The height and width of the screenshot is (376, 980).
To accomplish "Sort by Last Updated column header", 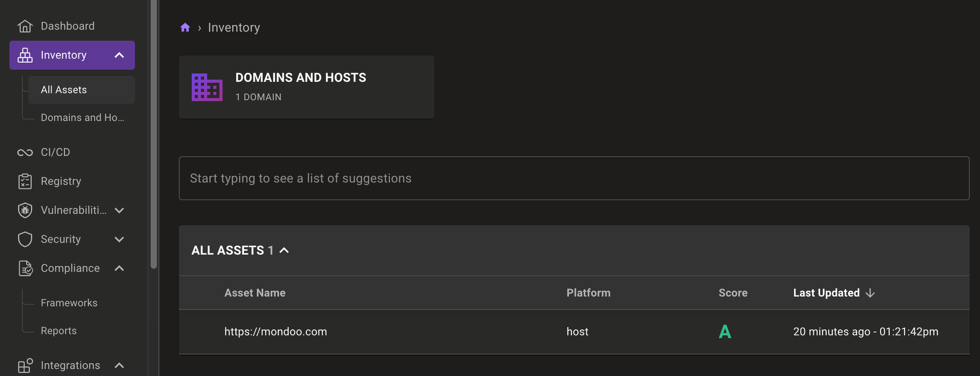I will (826, 293).
